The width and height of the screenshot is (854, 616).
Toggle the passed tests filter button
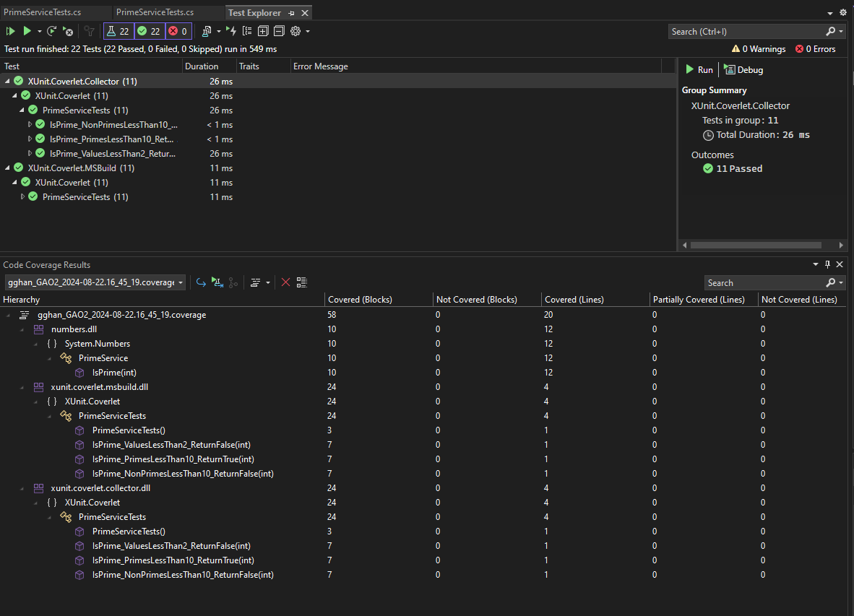point(150,31)
